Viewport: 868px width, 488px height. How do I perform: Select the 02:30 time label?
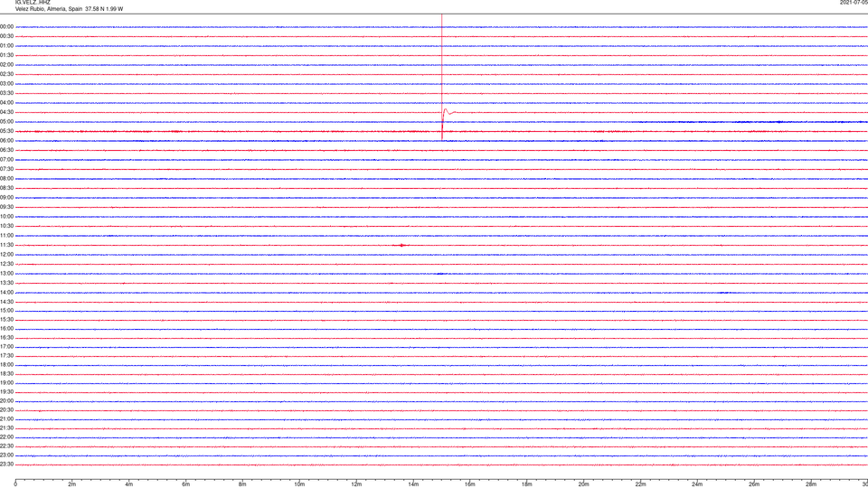coord(6,74)
